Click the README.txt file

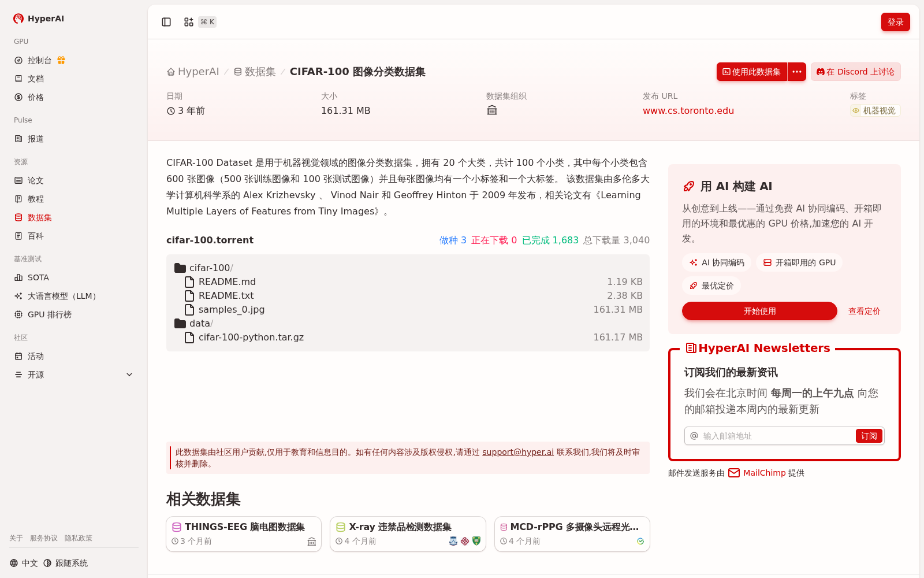coord(219,295)
